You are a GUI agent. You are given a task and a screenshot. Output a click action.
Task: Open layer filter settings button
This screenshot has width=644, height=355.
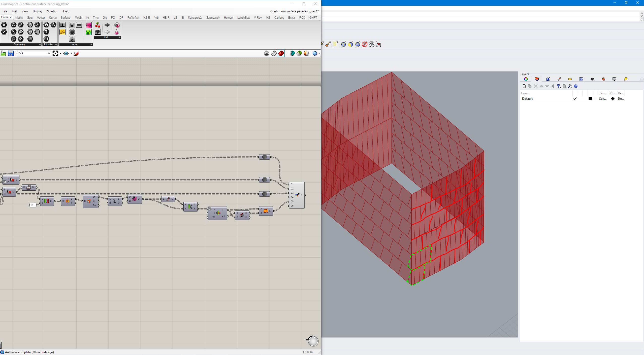[x=559, y=86]
